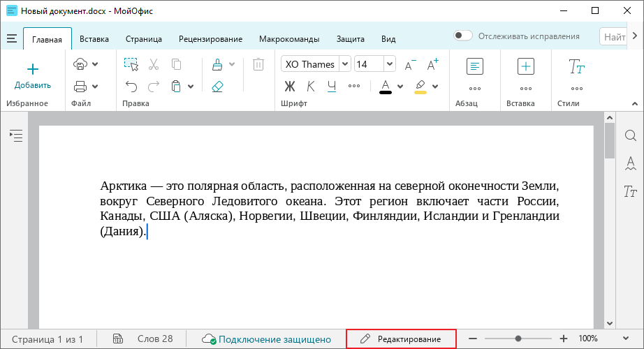The height and width of the screenshot is (349, 644).
Task: Toggle underline Ч formatting
Action: click(x=332, y=87)
